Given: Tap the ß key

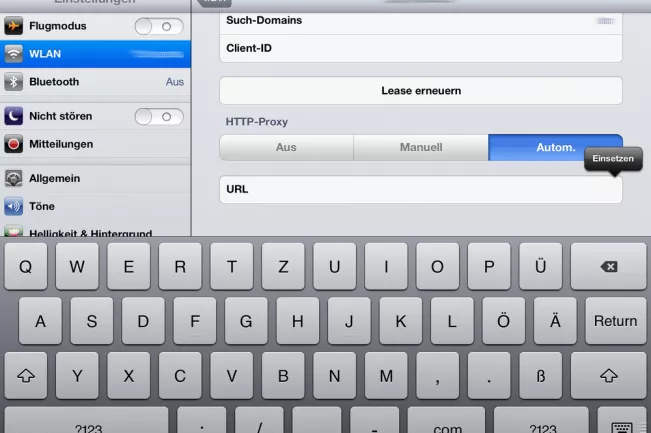Looking at the screenshot, I should pyautogui.click(x=541, y=376).
